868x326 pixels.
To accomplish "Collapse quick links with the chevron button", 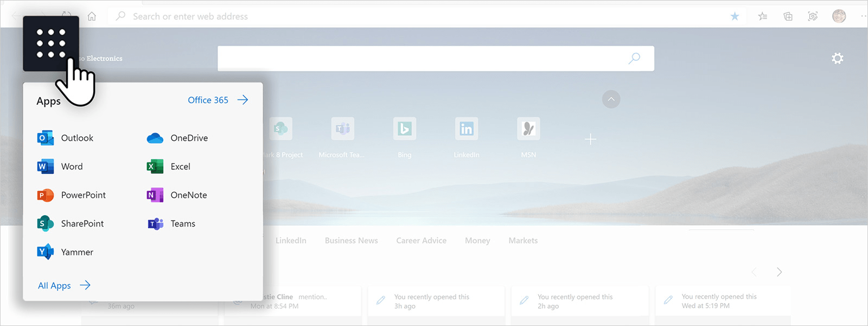I will [x=611, y=99].
